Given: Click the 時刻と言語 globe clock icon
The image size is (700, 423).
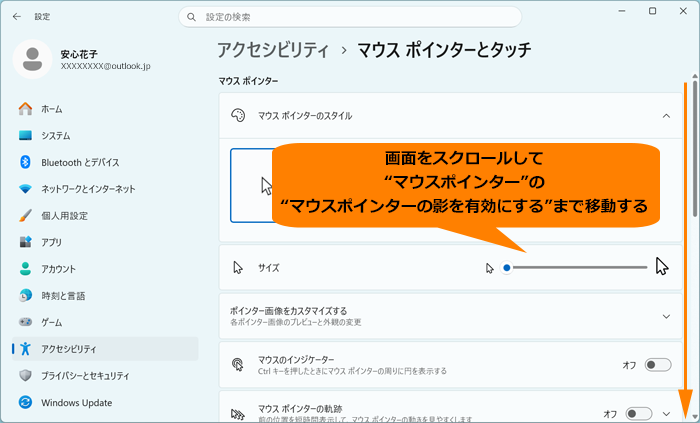Looking at the screenshot, I should coord(25,295).
